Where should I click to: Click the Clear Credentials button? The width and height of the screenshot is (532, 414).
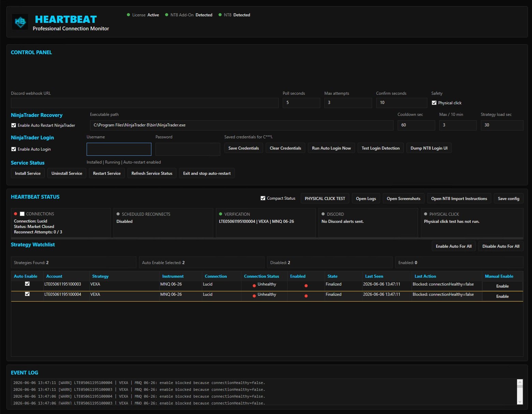285,148
